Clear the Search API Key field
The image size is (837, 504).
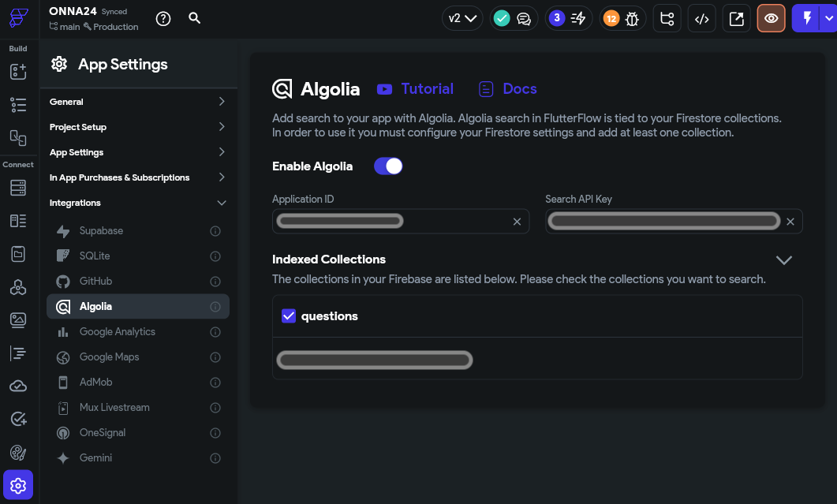coord(790,222)
